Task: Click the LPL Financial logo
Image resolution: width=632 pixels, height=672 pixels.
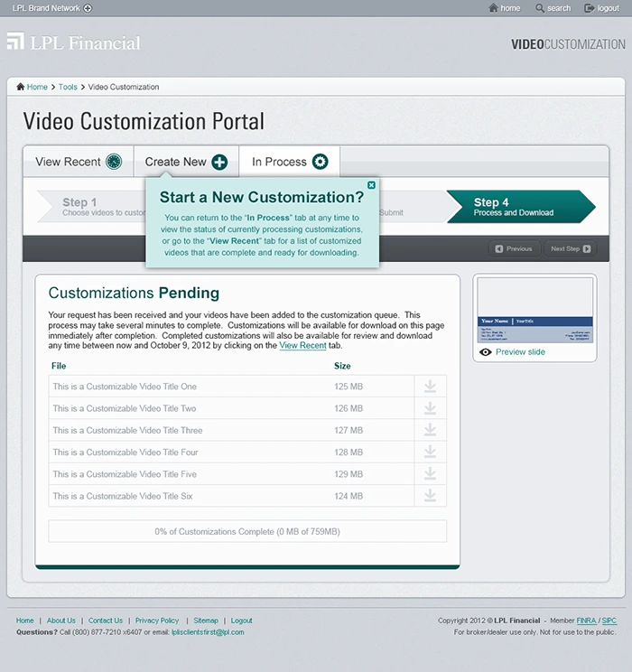Action: coord(74,42)
